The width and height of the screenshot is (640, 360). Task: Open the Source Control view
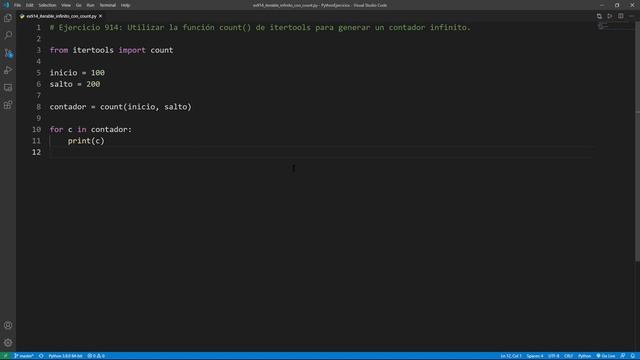(8, 53)
